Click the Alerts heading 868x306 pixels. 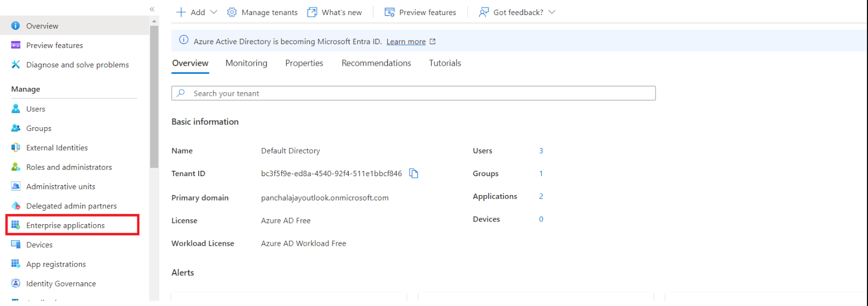182,273
